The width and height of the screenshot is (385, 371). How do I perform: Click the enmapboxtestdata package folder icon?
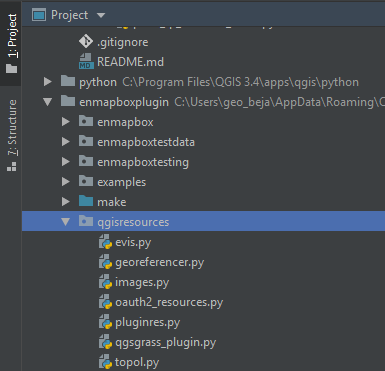coord(86,141)
